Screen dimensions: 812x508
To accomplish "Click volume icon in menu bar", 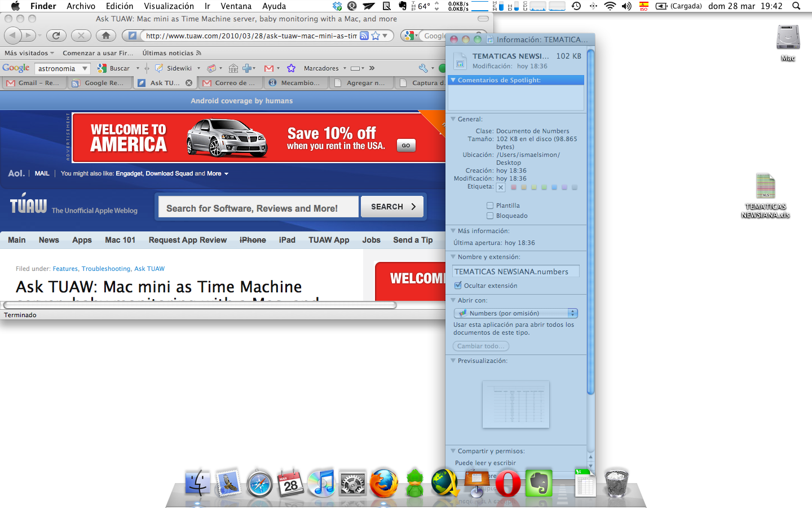I will point(626,6).
